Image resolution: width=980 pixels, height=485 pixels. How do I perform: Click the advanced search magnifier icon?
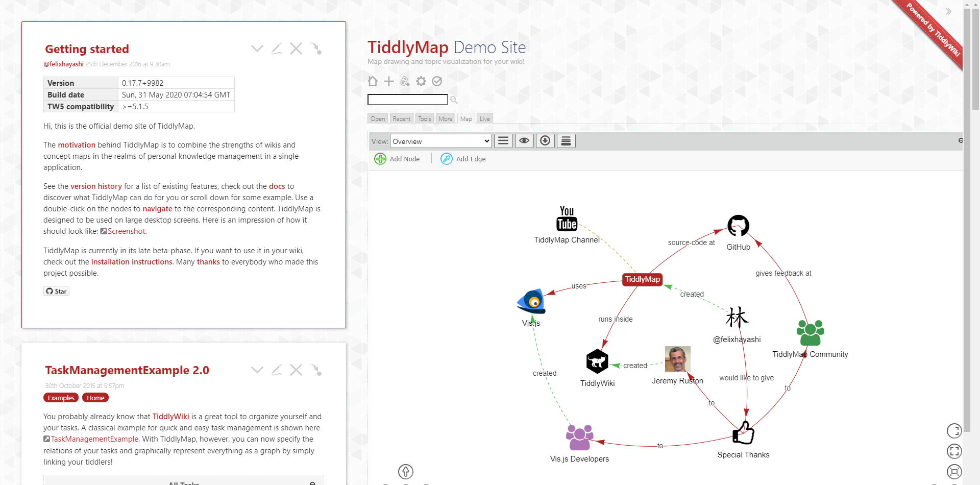coord(454,100)
